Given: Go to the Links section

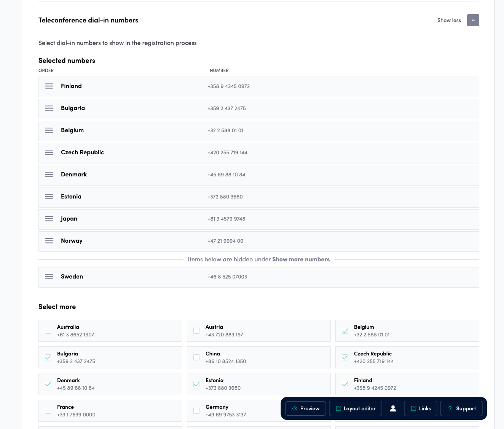Looking at the screenshot, I should (x=421, y=408).
